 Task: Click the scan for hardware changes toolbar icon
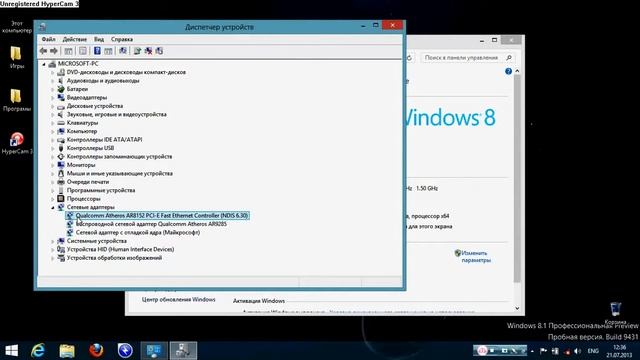point(122,51)
